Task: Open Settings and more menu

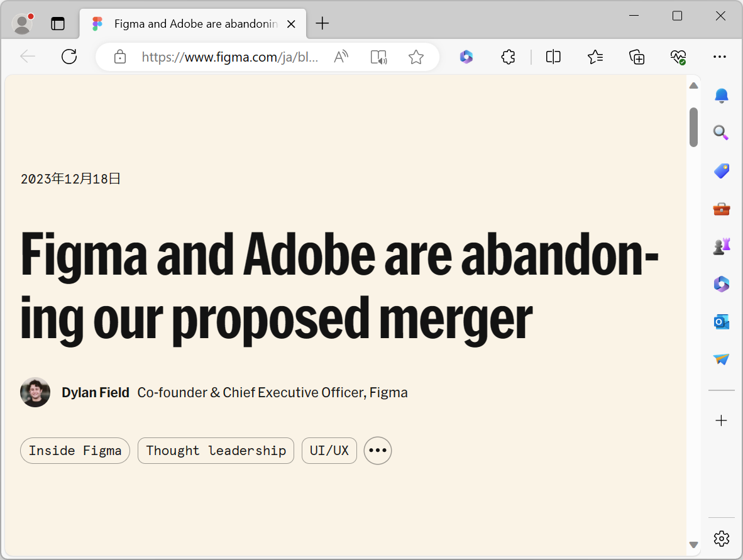Action: tap(720, 57)
